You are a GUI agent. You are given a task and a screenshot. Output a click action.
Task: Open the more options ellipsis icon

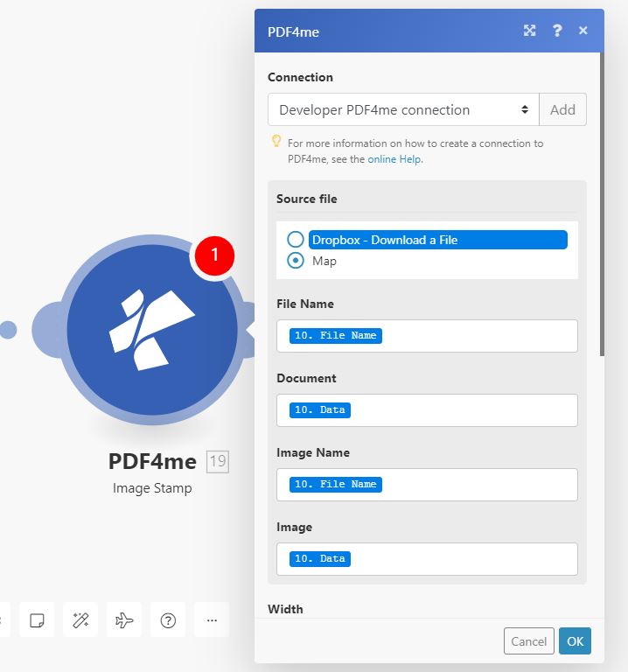pyautogui.click(x=212, y=619)
